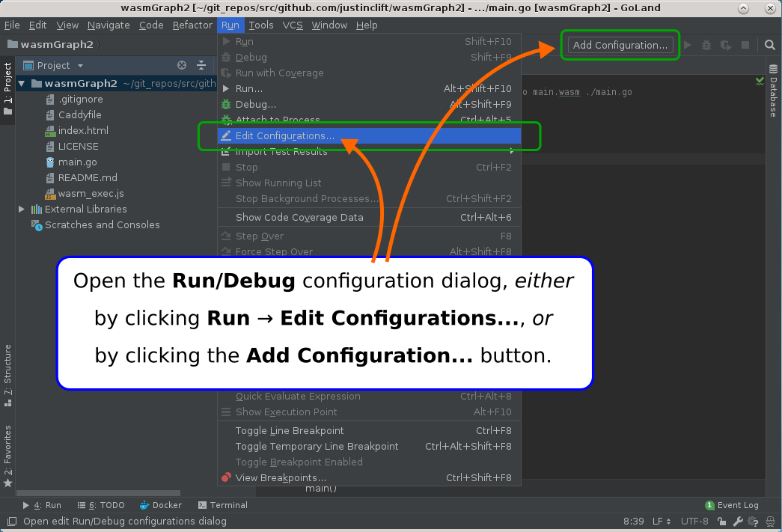Select Edit Configurations... menu entry
Viewport: 782px width, 532px height.
(369, 135)
